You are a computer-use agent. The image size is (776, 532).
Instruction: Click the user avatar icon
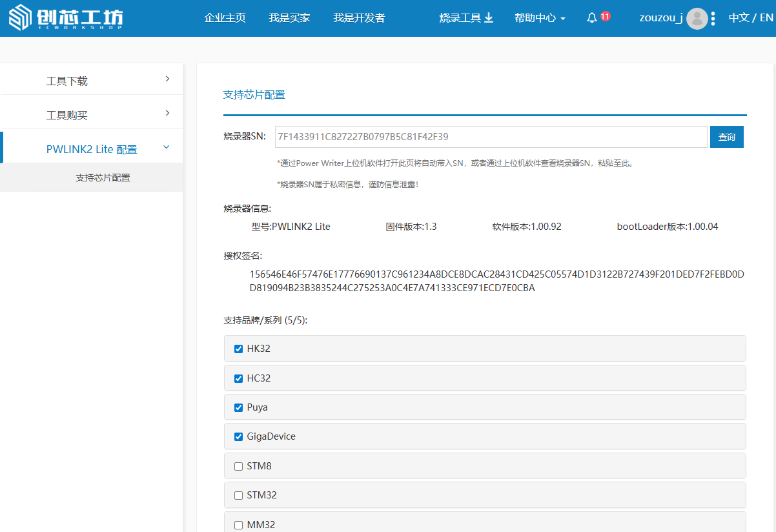tap(697, 19)
